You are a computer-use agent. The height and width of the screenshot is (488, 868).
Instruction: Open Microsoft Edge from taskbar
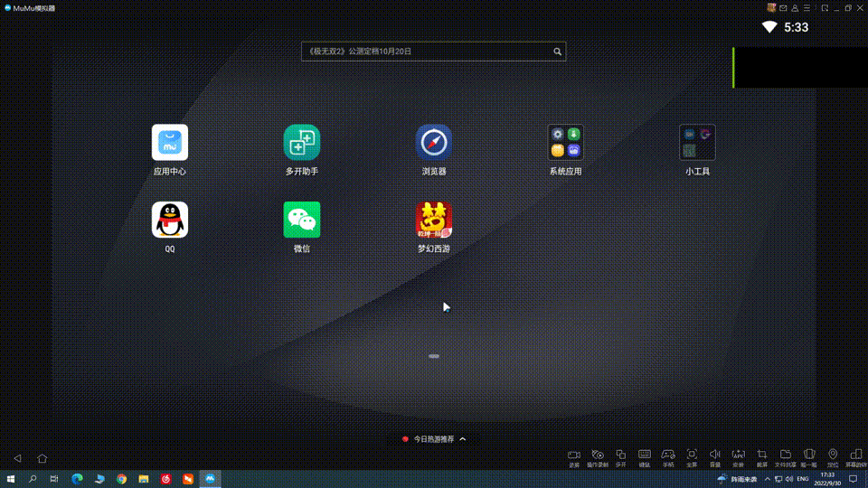pos(77,479)
